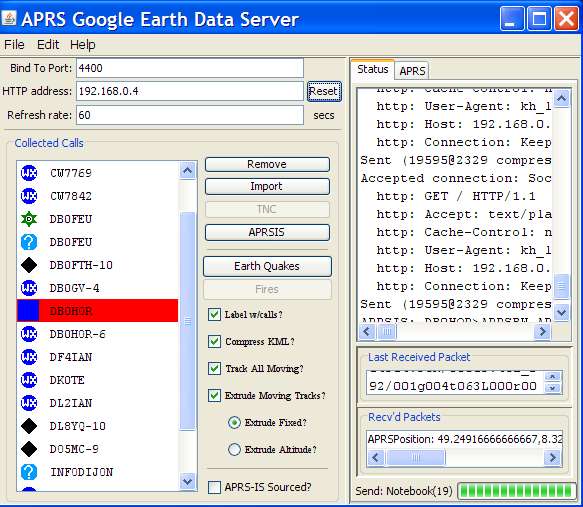Viewport: 583px width, 507px height.
Task: Click the green Send progress bar
Action: (517, 491)
